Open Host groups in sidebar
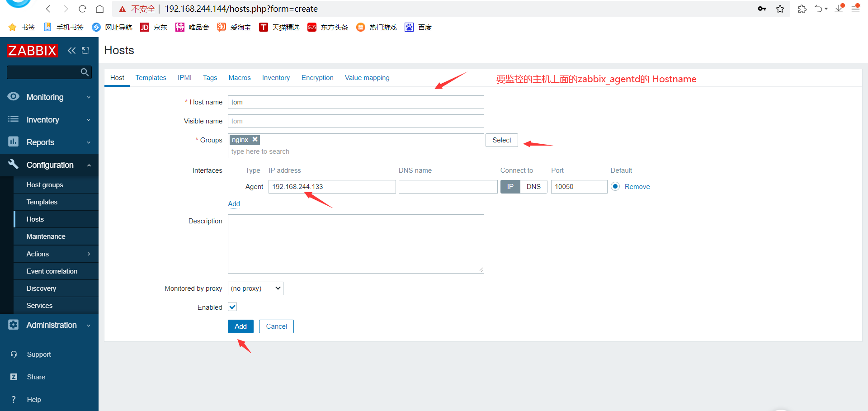This screenshot has width=868, height=411. pos(56,185)
